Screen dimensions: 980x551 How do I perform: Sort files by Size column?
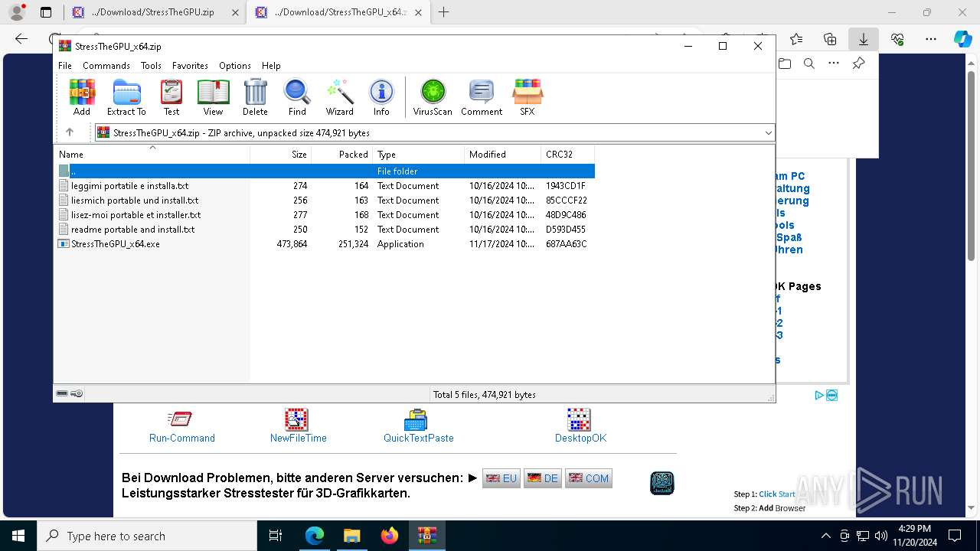click(x=280, y=155)
